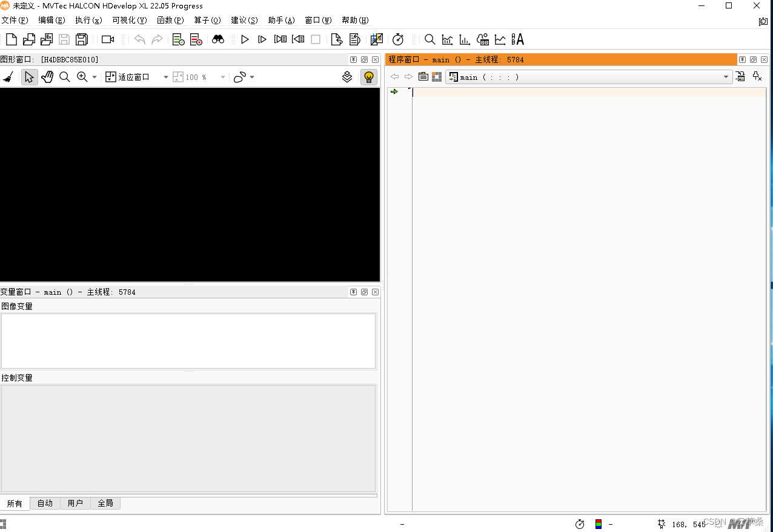Image resolution: width=773 pixels, height=532 pixels.
Task: Expand the 适应窗口 fit-mode dropdown
Action: (165, 77)
